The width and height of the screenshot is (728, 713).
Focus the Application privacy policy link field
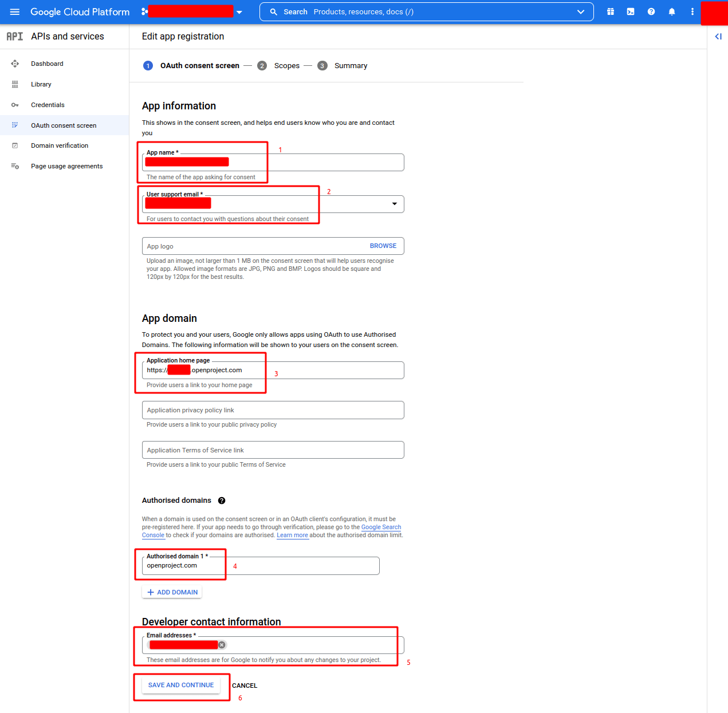point(273,410)
